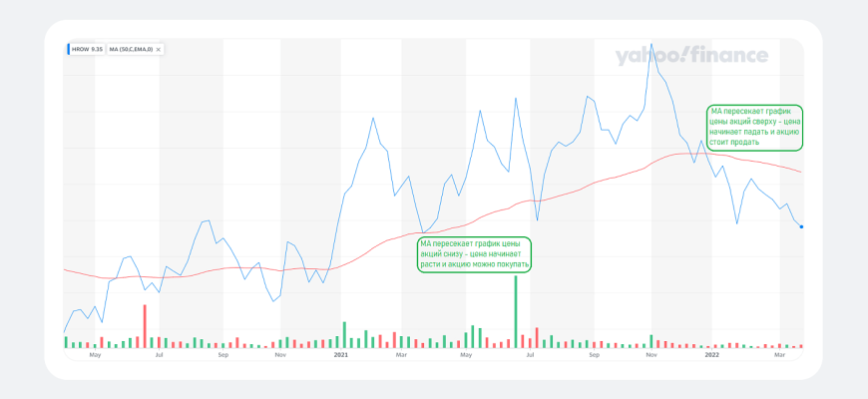The width and height of the screenshot is (868, 399).
Task: Select the MA (50,C,EMA,0) indicator label
Action: pyautogui.click(x=130, y=48)
